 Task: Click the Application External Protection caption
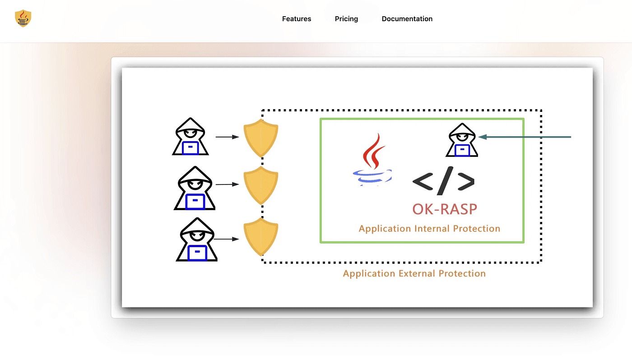[414, 274]
